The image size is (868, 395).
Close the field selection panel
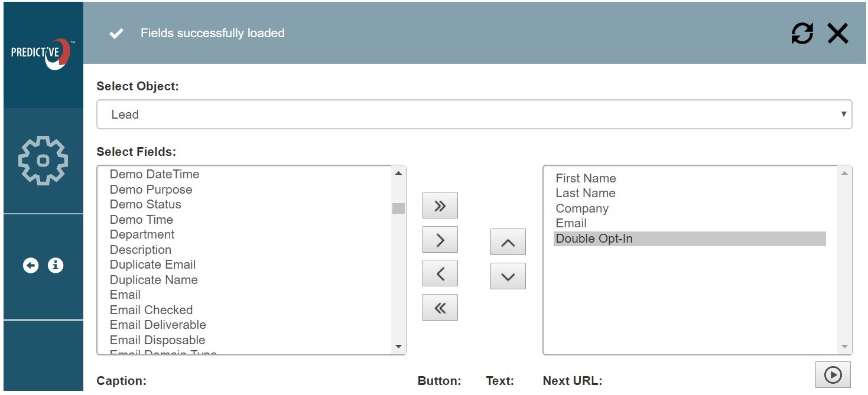coord(837,34)
